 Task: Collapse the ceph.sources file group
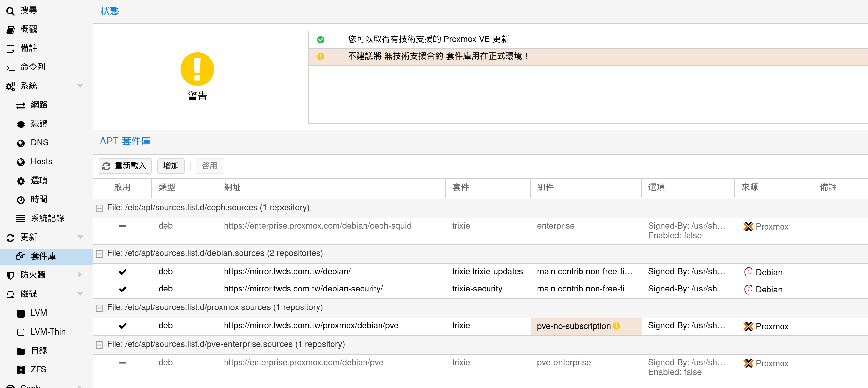(x=100, y=208)
